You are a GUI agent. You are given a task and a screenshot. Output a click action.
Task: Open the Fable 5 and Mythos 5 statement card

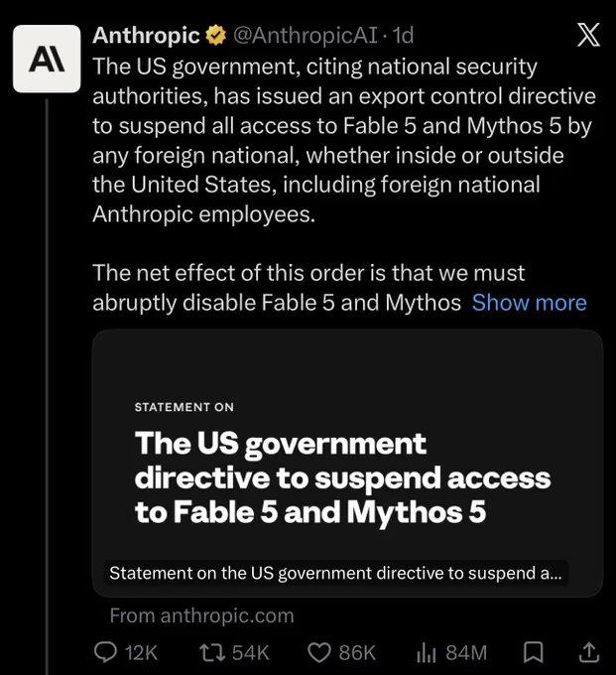[347, 464]
